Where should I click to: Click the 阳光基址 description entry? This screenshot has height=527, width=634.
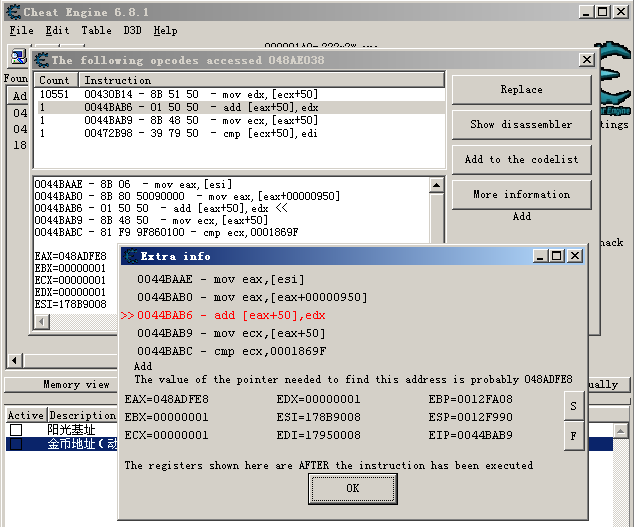(71, 430)
